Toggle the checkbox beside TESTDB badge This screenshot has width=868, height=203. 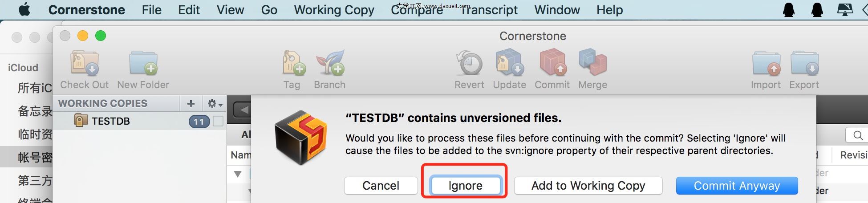[x=218, y=121]
